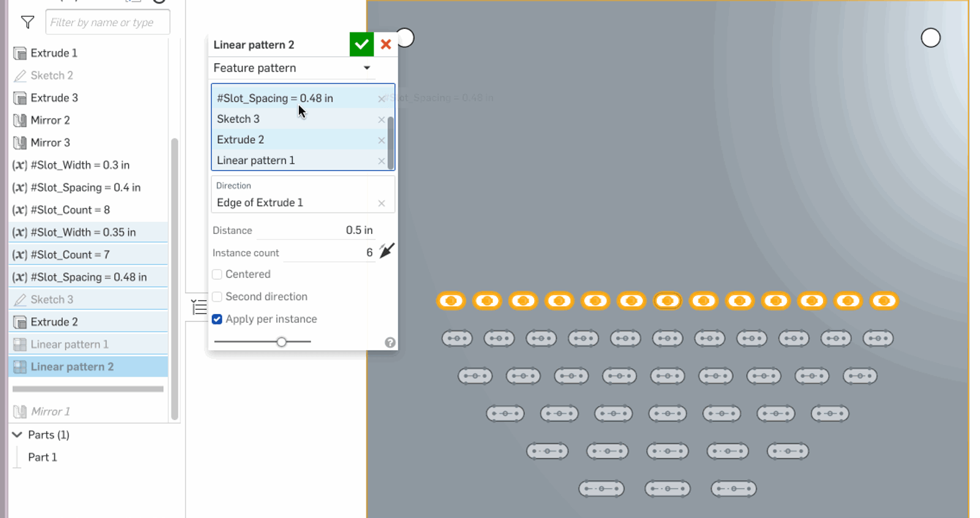980x518 pixels.
Task: Select Mirror 2 in feature list
Action: click(50, 120)
